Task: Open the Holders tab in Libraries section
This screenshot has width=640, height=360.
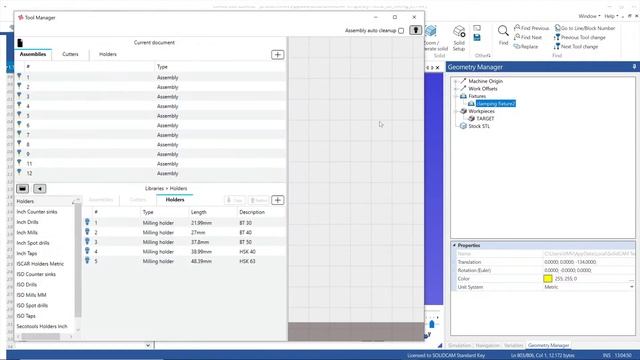Action: pos(175,200)
